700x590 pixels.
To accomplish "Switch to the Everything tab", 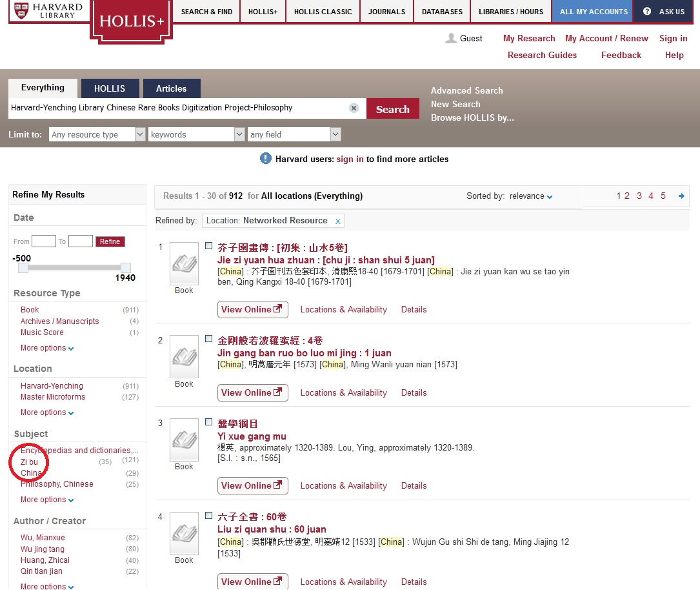I will click(43, 88).
